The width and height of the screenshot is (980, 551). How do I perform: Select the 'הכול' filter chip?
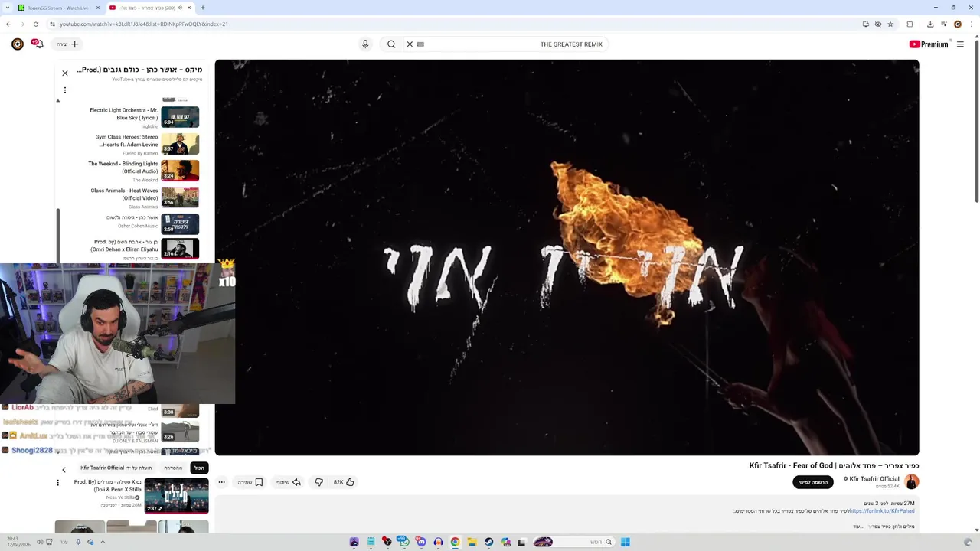coord(199,468)
